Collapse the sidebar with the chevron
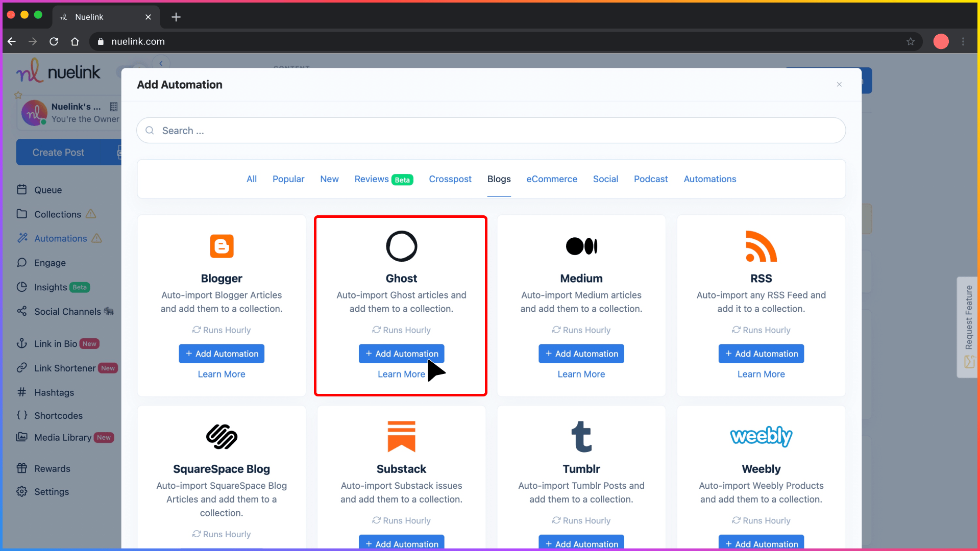 coord(161,63)
